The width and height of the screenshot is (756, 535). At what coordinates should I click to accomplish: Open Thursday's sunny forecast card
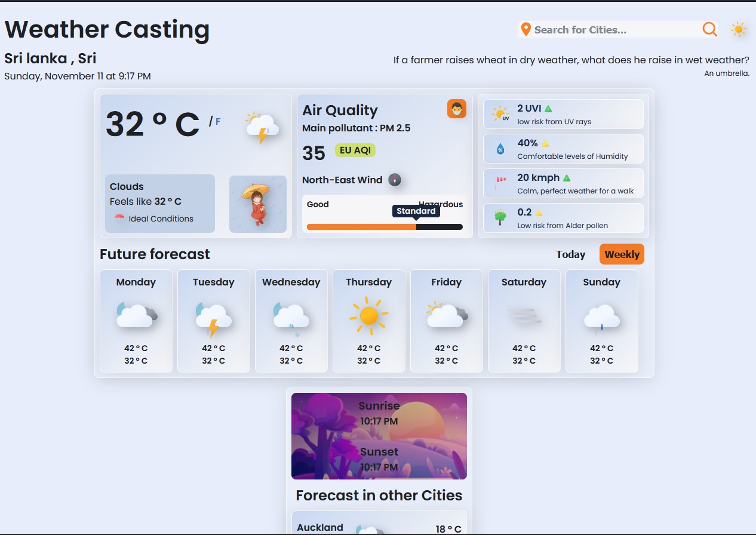[369, 321]
